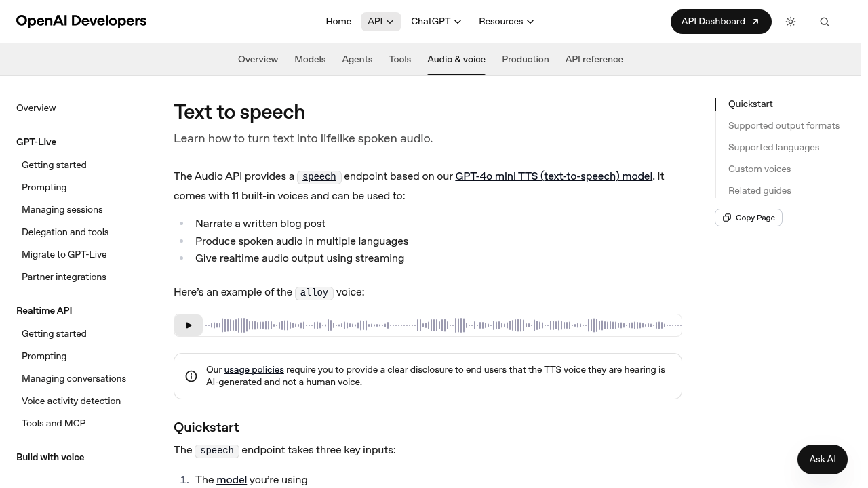Jump to Supported output formats section
The width and height of the screenshot is (868, 488).
(784, 126)
